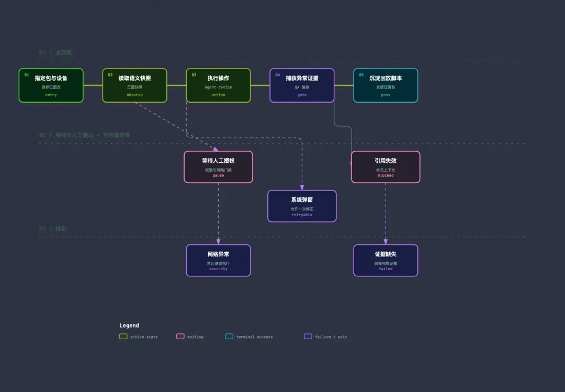Click the "retryable" tag text

coord(302,215)
